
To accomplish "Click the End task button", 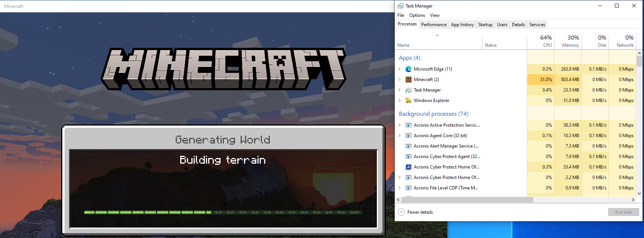I will point(623,212).
